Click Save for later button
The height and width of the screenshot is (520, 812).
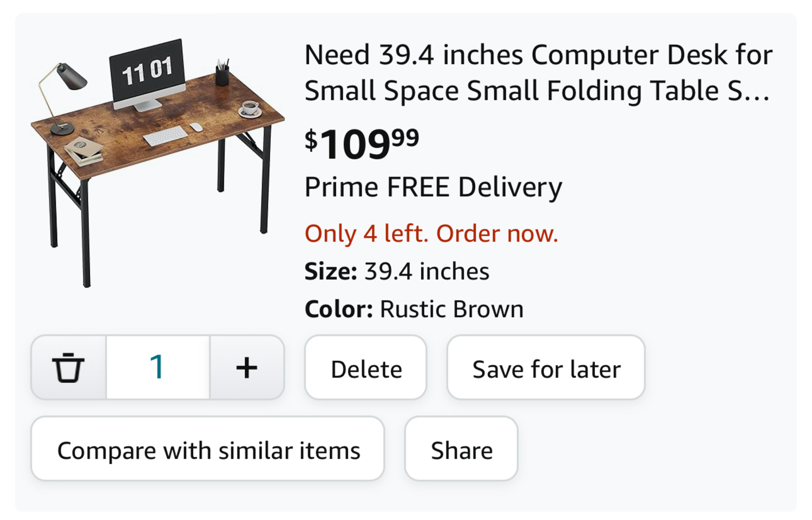546,367
